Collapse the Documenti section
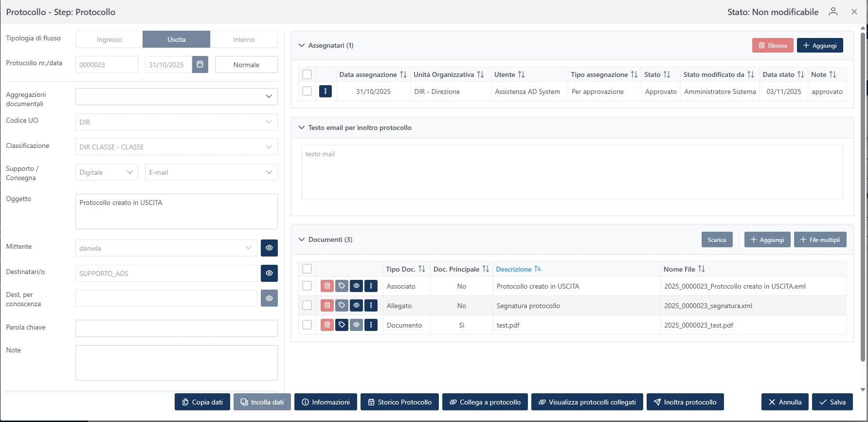 [302, 239]
